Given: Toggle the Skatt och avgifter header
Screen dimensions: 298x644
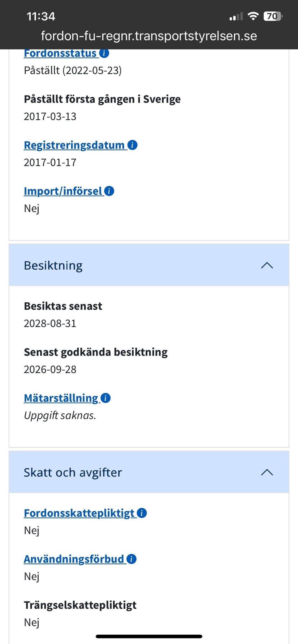Looking at the screenshot, I should pos(149,472).
